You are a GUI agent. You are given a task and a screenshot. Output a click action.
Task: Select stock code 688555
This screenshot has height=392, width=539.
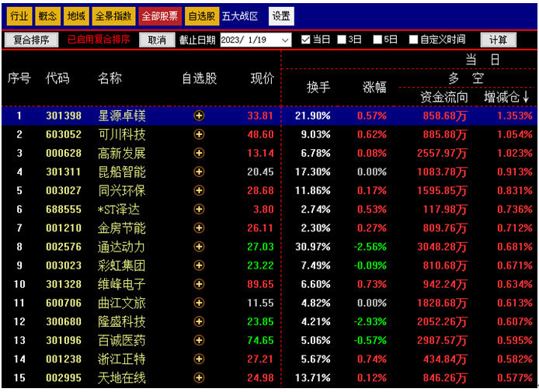64,210
